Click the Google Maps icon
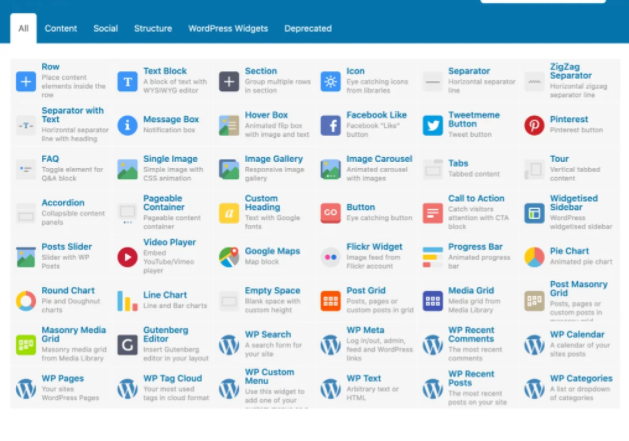This screenshot has width=629, height=441. [229, 257]
